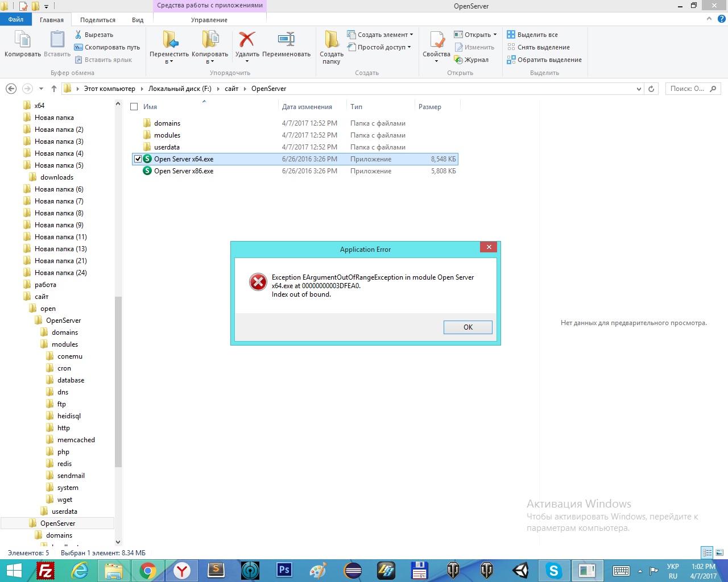728x582 pixels.
Task: Toggle the select-all checkbox in column header
Action: [x=134, y=107]
